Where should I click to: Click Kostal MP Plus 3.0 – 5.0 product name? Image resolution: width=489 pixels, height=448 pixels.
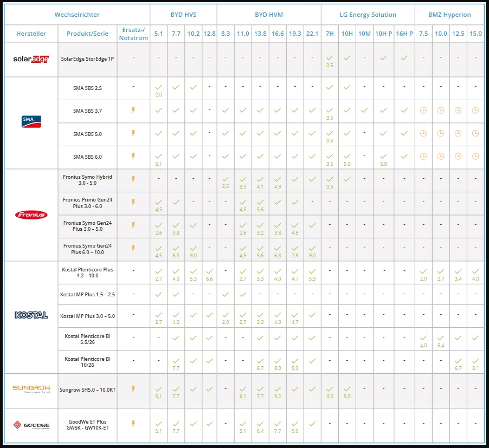click(87, 316)
